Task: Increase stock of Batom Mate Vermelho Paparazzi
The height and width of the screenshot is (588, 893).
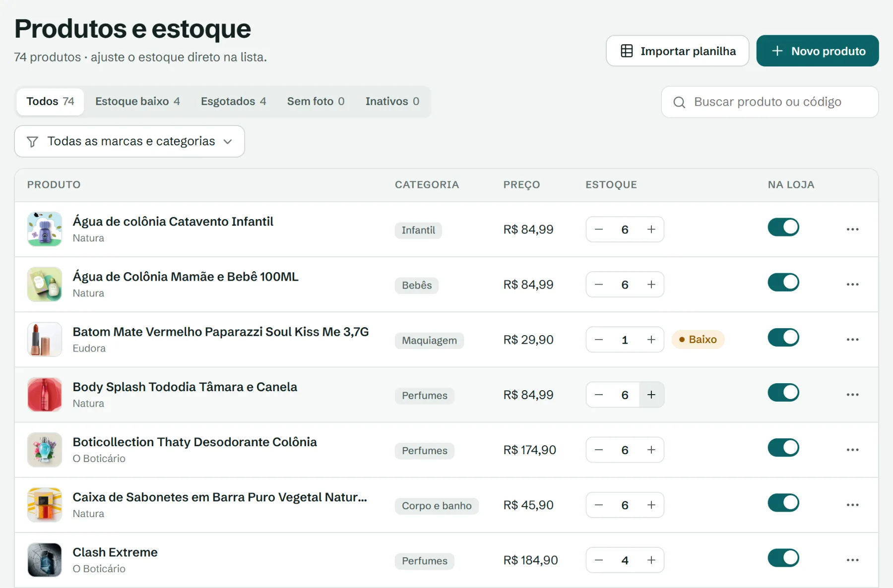Action: (651, 340)
